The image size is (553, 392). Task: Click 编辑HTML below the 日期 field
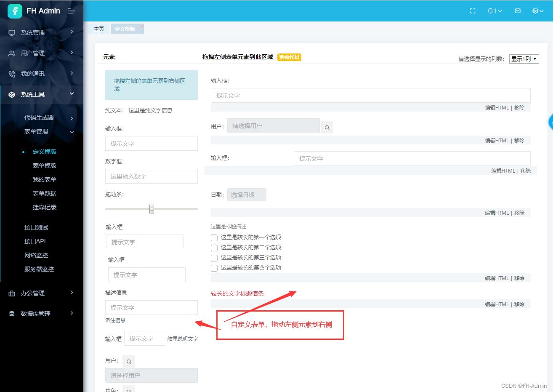coord(497,213)
